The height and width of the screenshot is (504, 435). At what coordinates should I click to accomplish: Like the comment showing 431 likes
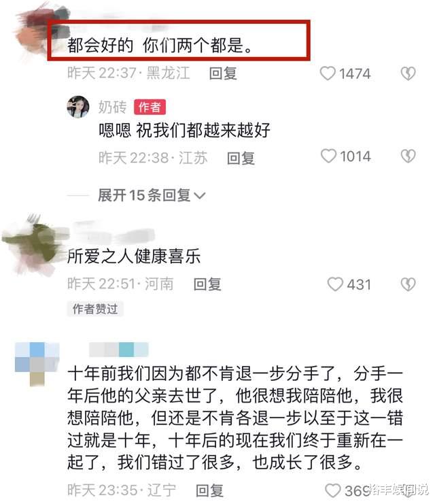coord(335,284)
